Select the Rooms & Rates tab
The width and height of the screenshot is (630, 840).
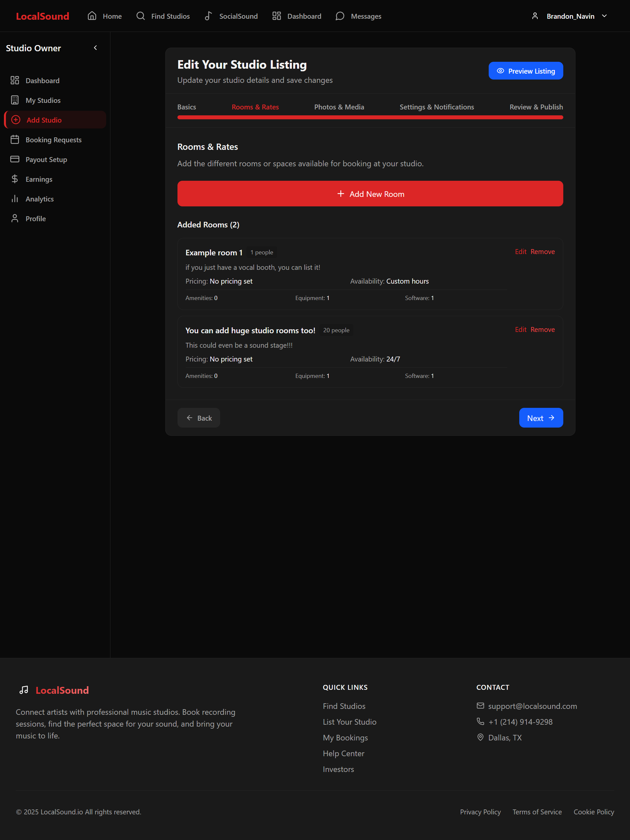click(255, 107)
